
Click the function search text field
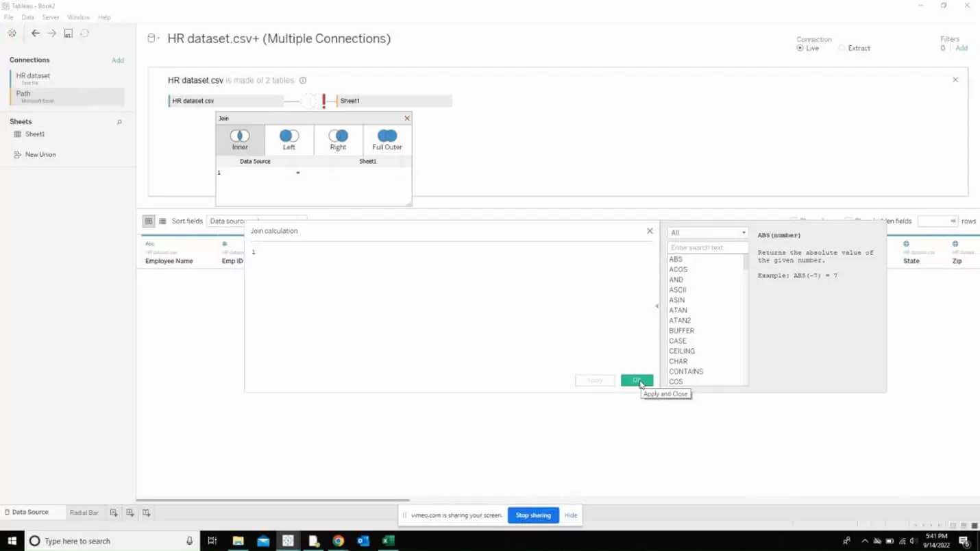click(707, 247)
